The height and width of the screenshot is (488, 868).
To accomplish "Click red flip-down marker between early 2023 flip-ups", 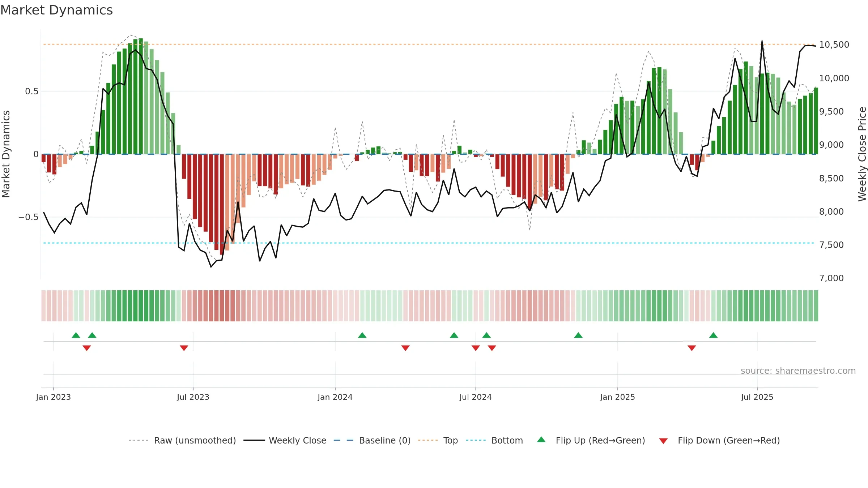I will click(x=87, y=348).
